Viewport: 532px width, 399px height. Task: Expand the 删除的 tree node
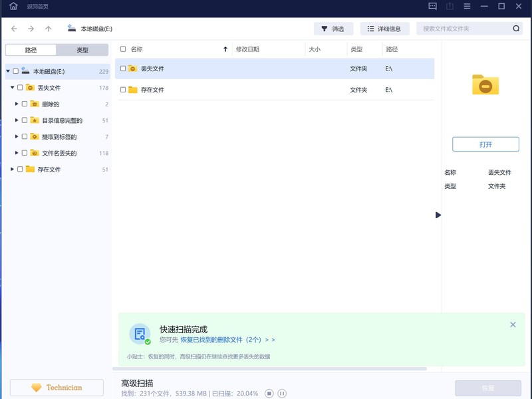[17, 104]
